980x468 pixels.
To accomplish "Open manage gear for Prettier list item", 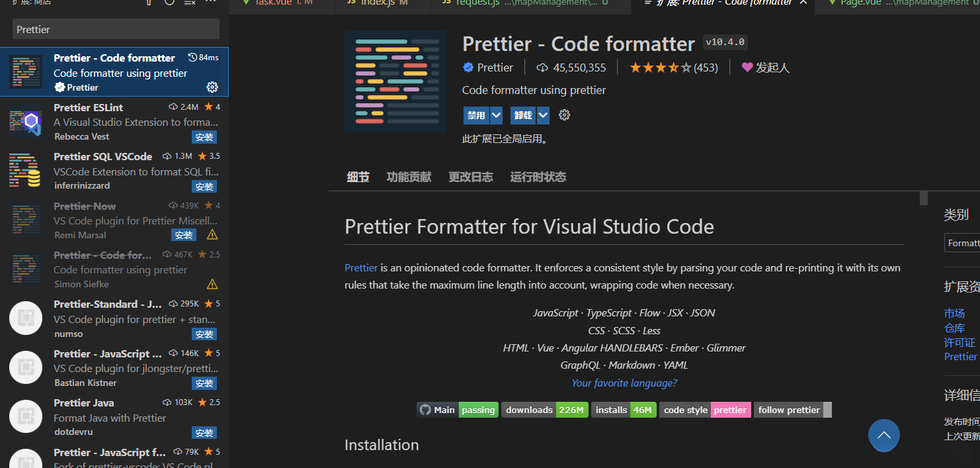I will click(212, 87).
